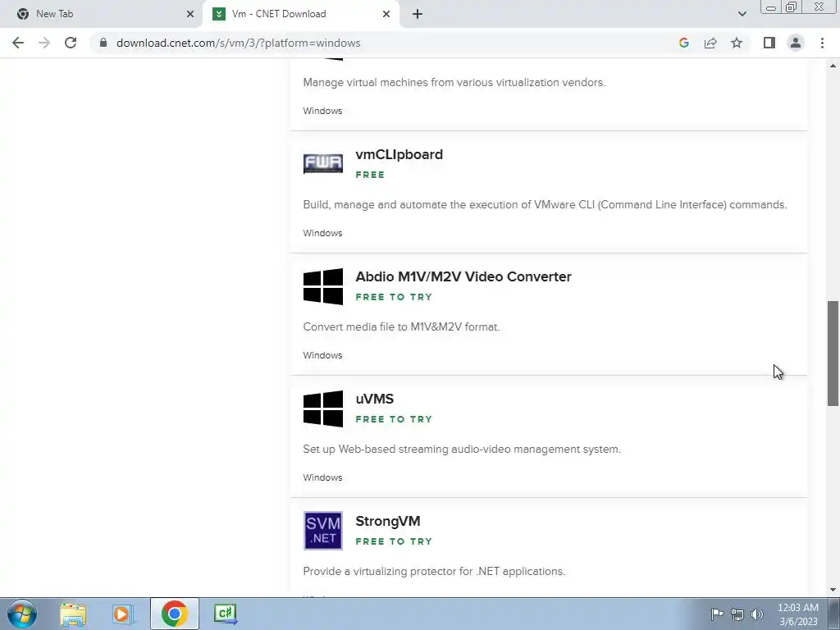
Task: Open a new browser tab
Action: coord(418,14)
